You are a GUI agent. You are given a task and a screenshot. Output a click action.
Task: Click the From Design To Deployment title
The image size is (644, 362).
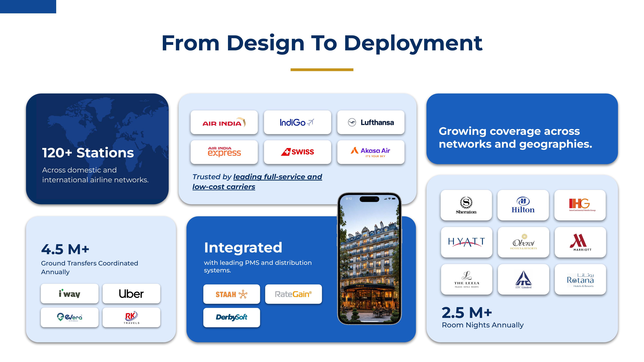point(322,43)
